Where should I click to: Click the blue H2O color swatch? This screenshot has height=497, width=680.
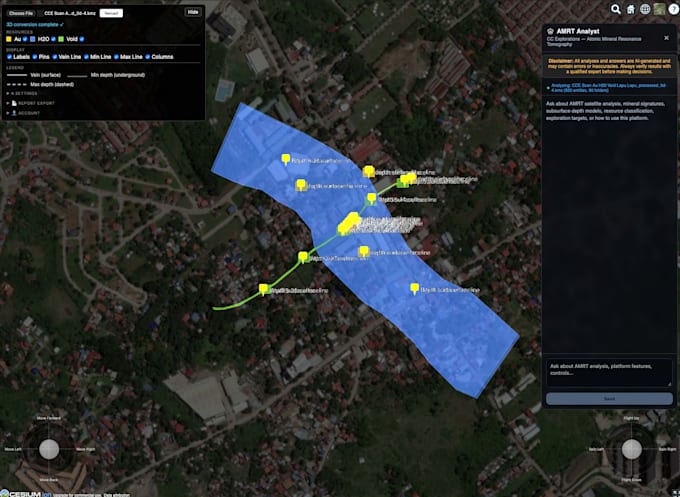pyautogui.click(x=33, y=39)
